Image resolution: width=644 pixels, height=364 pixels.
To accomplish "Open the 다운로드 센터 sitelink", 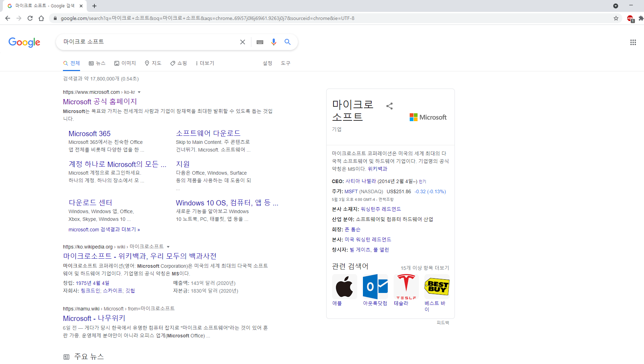I will pos(90,203).
